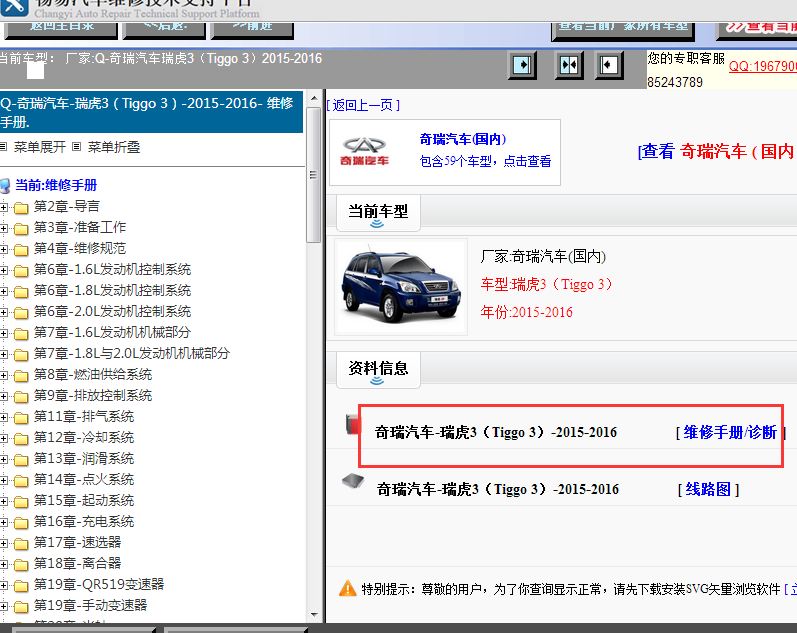Click folder icon of 第12章-冷却系统

pos(21,439)
